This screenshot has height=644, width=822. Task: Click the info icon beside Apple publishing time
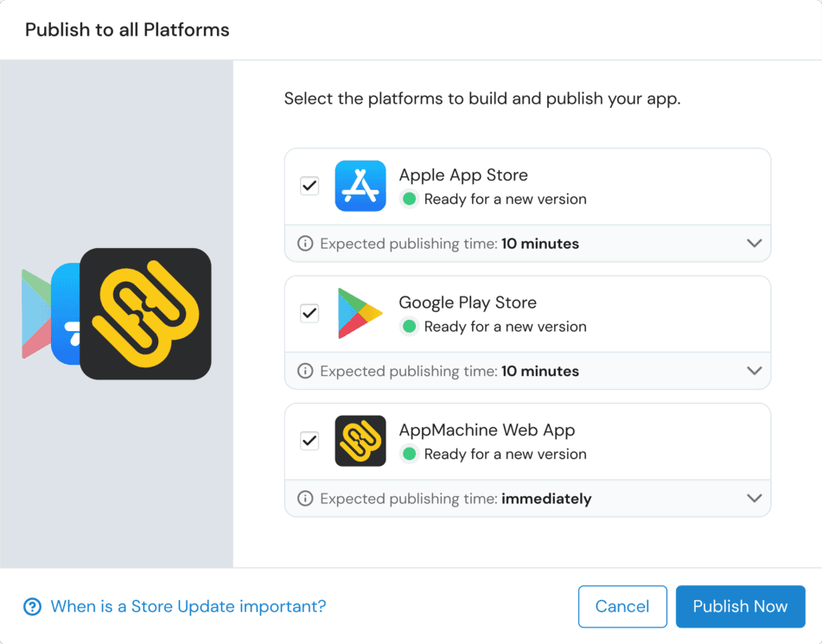pyautogui.click(x=304, y=243)
